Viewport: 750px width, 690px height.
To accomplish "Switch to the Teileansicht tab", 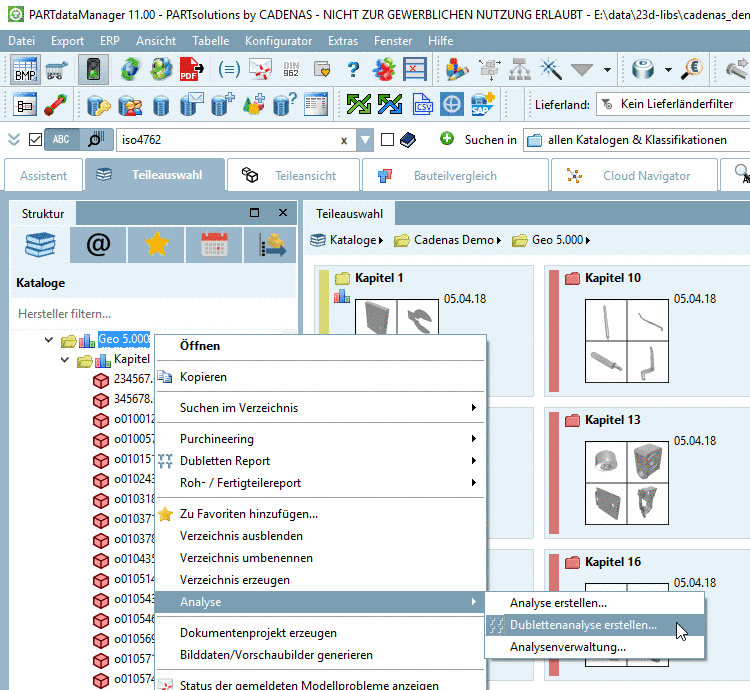I will pos(294,176).
